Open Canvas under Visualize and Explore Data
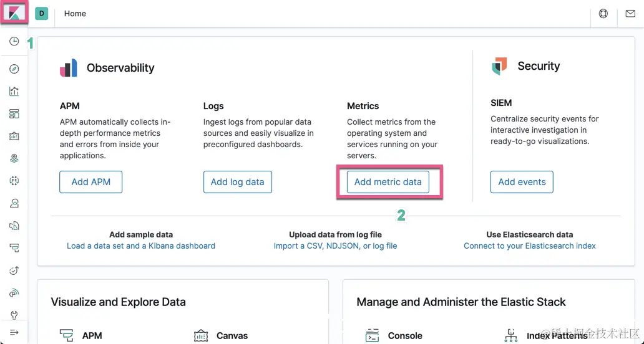Screen dimensions: 644x344 tap(232, 335)
